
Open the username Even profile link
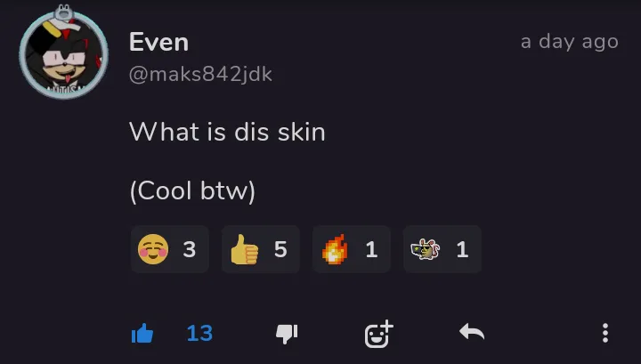point(158,42)
